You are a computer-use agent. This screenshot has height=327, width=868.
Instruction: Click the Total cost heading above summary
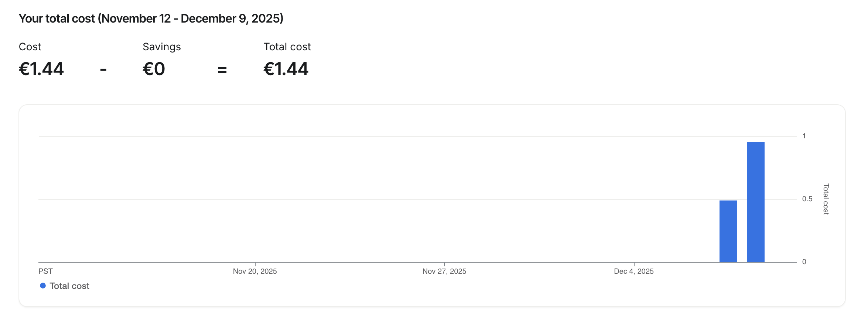tap(287, 47)
